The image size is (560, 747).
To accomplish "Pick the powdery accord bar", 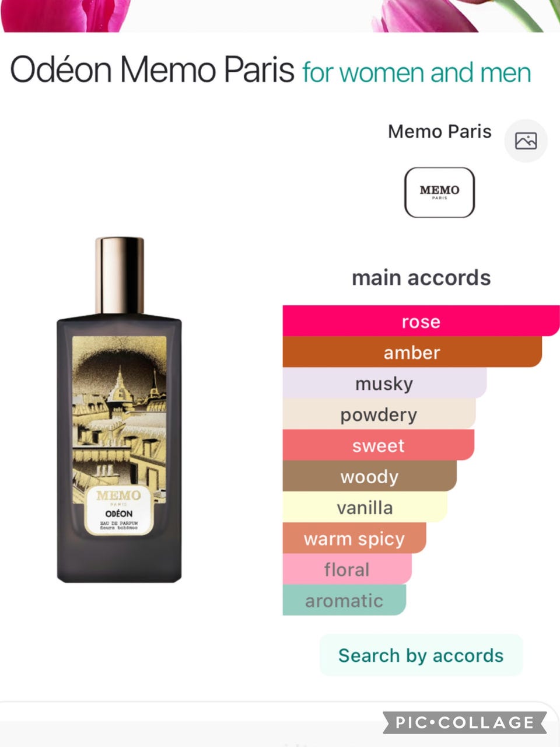I will point(379,414).
